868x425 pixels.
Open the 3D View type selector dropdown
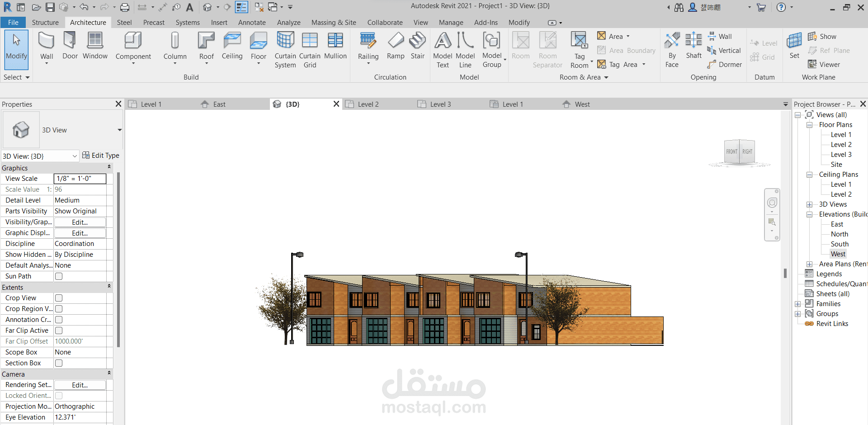click(x=119, y=130)
